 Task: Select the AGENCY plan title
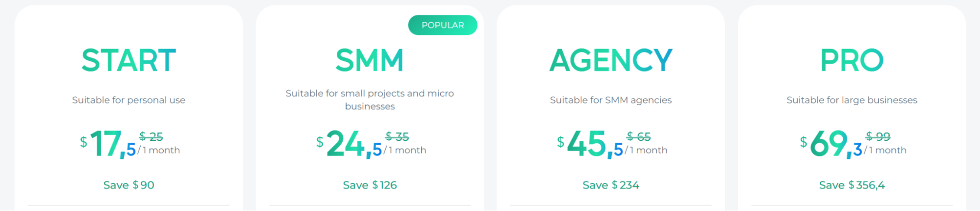[x=611, y=60]
